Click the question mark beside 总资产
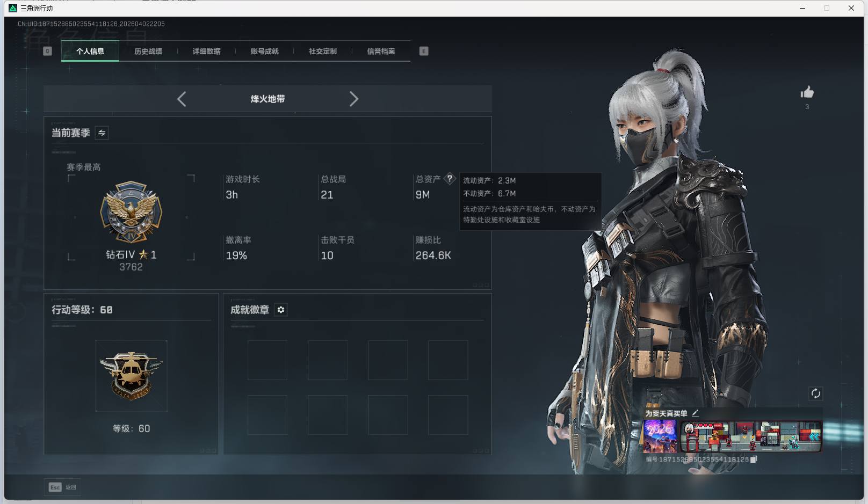 click(x=450, y=178)
